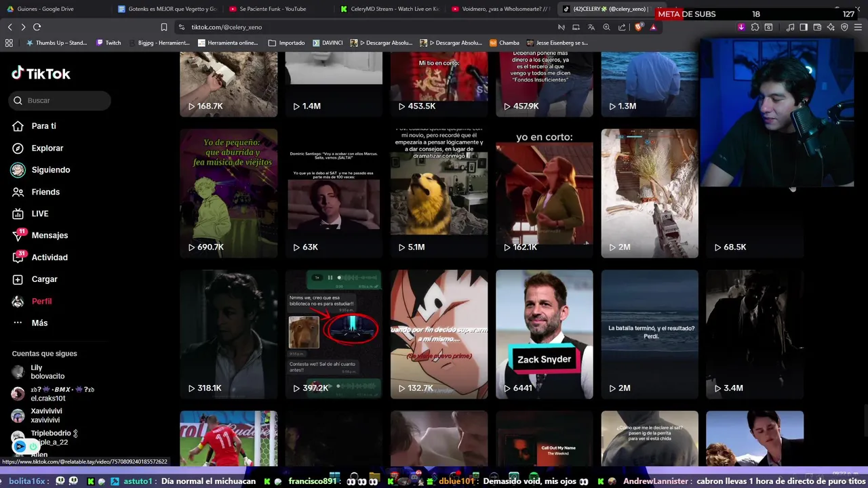Image resolution: width=868 pixels, height=488 pixels.
Task: Open the chat screenshot video, 397.2K views
Action: (x=334, y=334)
